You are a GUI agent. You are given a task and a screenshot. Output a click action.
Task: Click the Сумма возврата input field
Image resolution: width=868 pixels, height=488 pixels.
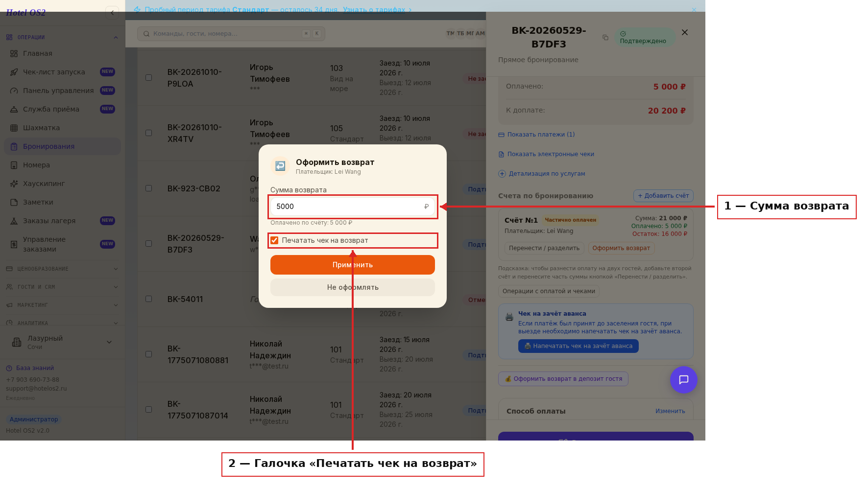[353, 207]
